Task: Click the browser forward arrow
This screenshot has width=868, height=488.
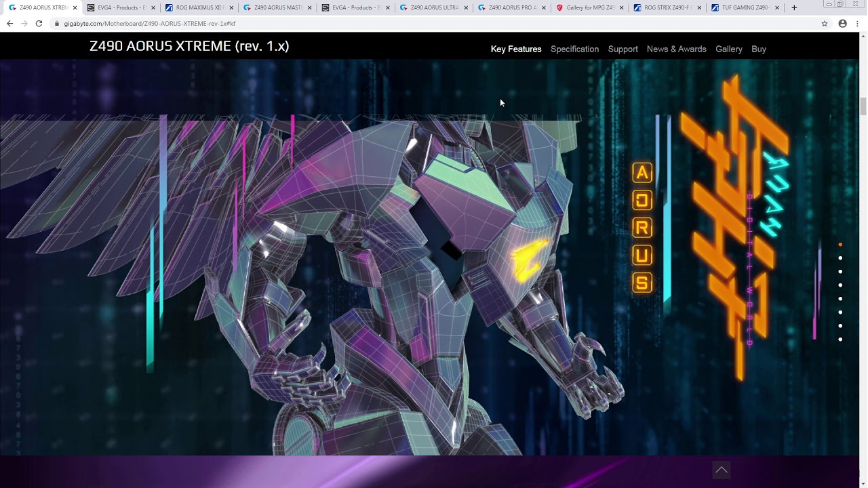Action: [x=24, y=23]
